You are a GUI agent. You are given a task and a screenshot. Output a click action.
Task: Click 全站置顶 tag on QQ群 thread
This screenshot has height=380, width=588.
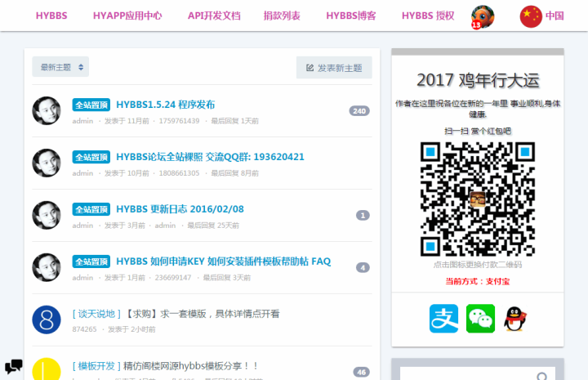(x=91, y=157)
